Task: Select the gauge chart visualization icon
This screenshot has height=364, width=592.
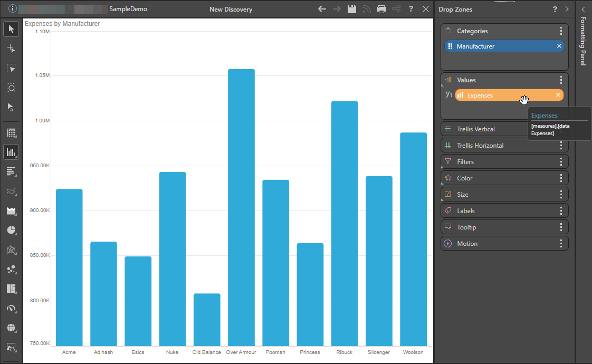Action: click(11, 309)
